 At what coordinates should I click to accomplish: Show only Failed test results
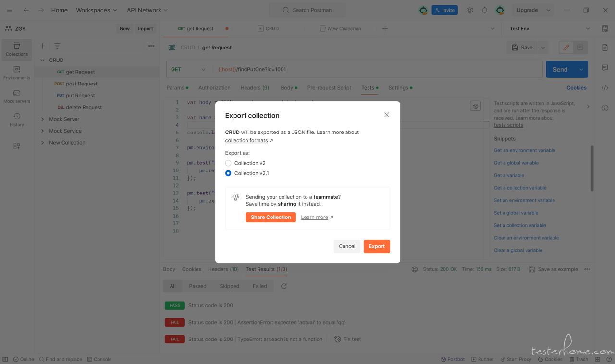pos(260,286)
